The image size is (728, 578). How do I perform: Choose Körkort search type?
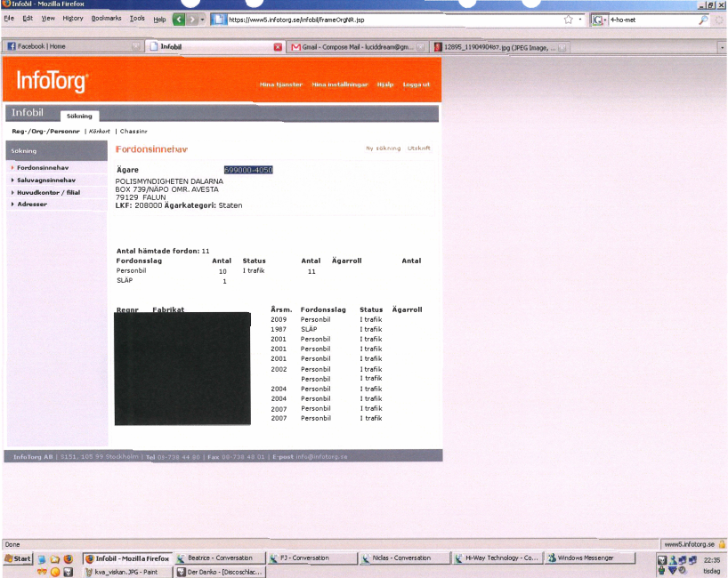click(100, 132)
